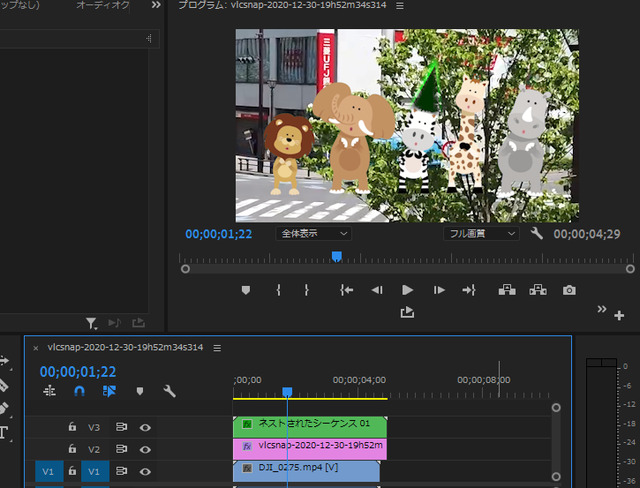Click the export media share icon
This screenshot has width=640, height=488.
point(407,312)
